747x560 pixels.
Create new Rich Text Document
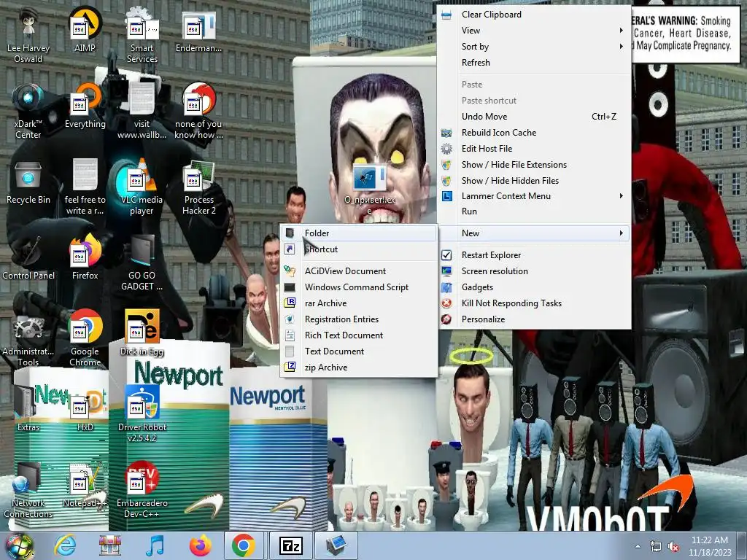click(359, 335)
